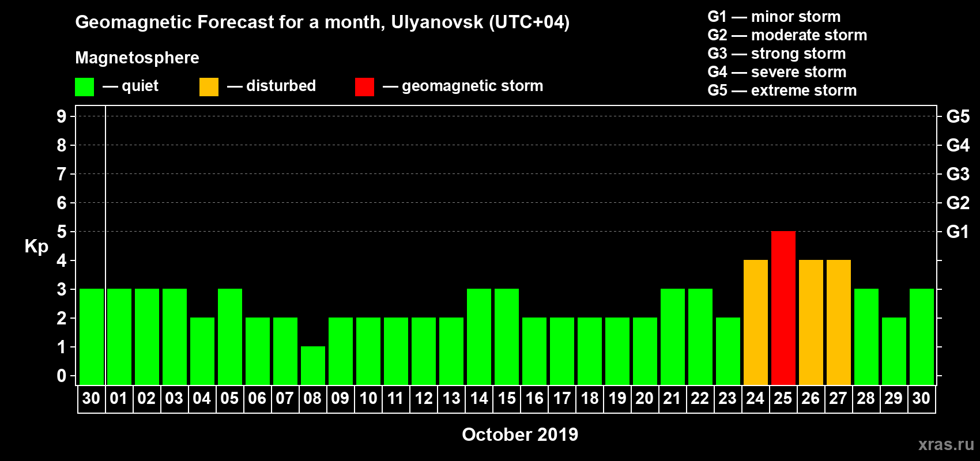This screenshot has width=980, height=461.
Task: Click the orange disturbed legend swatch
Action: pyautogui.click(x=209, y=87)
